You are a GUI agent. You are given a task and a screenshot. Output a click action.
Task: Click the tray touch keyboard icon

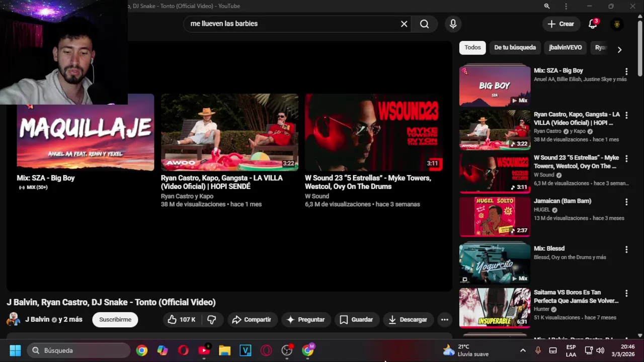[x=552, y=350]
